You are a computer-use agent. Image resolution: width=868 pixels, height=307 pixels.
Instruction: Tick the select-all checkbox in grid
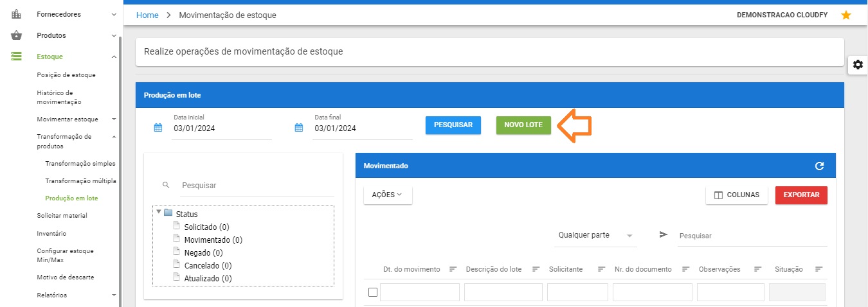pos(372,292)
